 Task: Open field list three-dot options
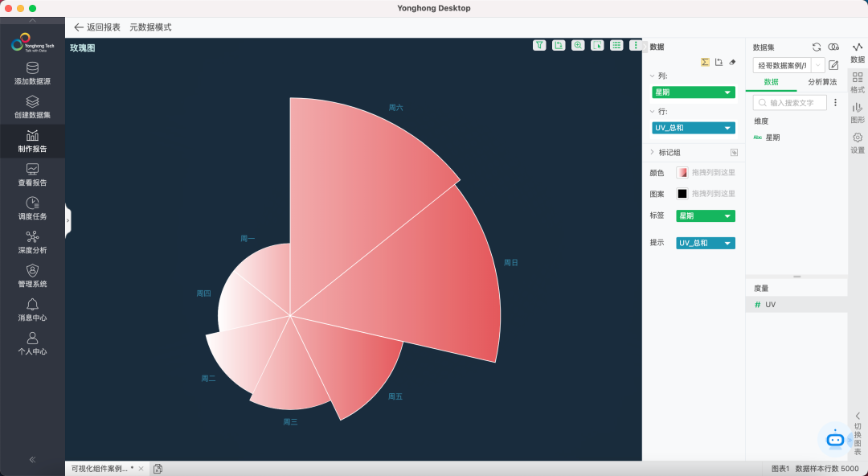click(x=835, y=102)
